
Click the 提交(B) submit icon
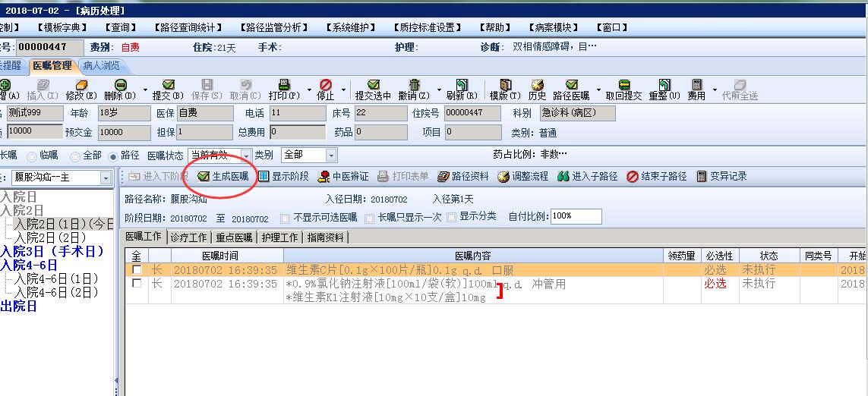169,85
